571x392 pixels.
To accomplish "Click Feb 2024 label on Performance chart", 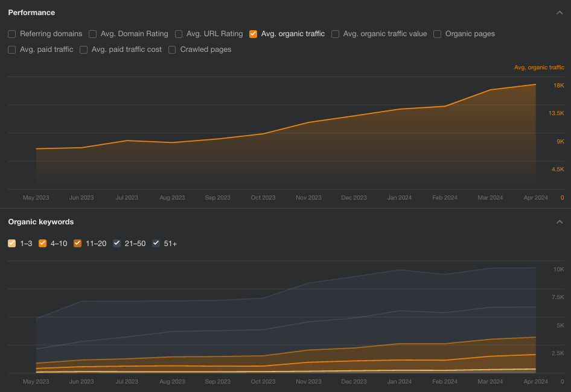I will [445, 198].
